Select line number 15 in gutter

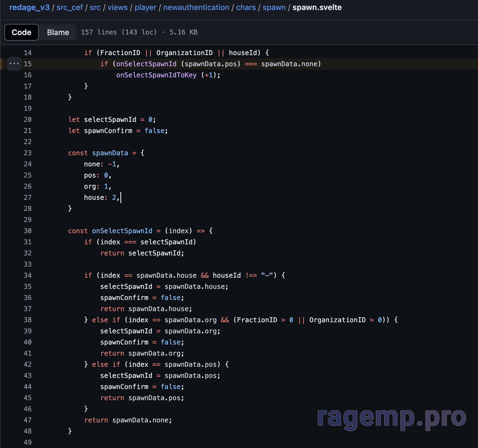coord(28,64)
